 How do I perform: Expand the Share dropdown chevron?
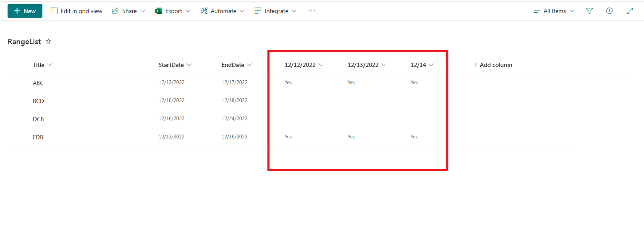[143, 11]
